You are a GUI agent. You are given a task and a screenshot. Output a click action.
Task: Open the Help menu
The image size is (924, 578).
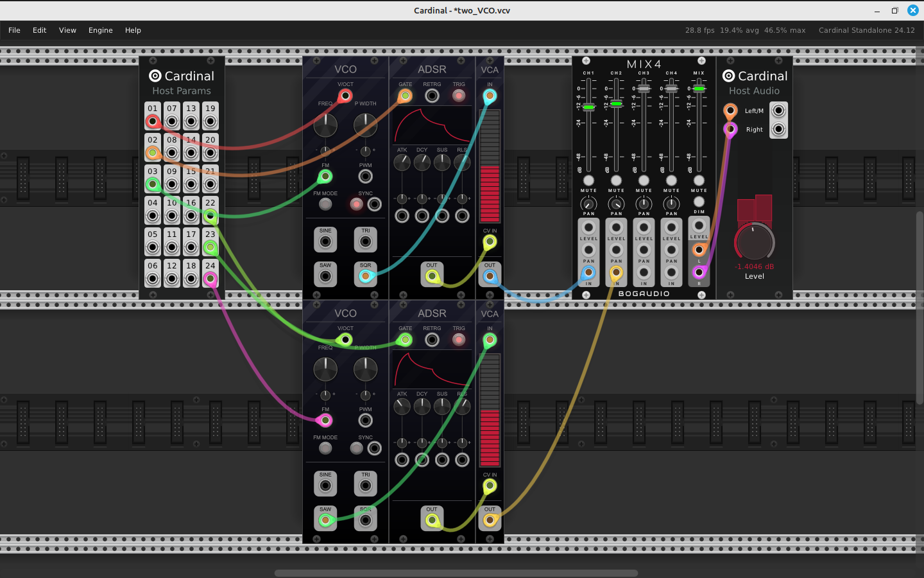[133, 30]
